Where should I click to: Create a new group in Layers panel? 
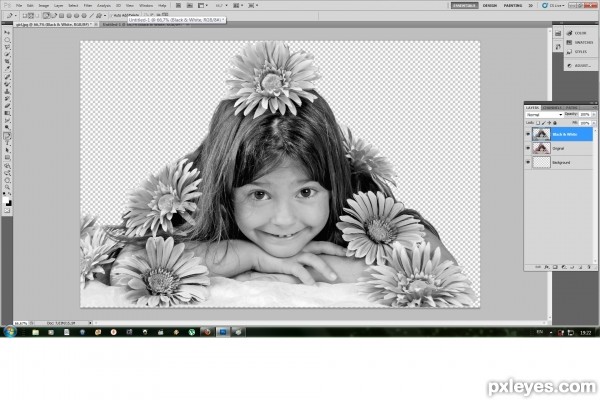572,267
